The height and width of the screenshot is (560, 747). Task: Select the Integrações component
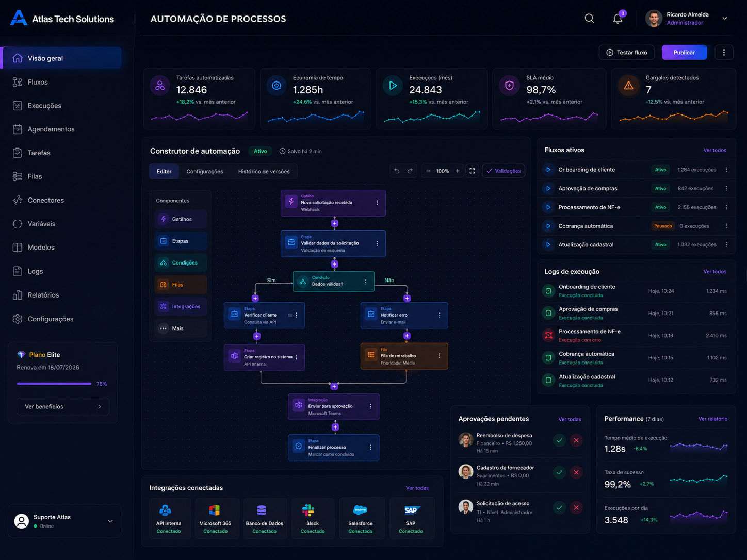point(181,306)
